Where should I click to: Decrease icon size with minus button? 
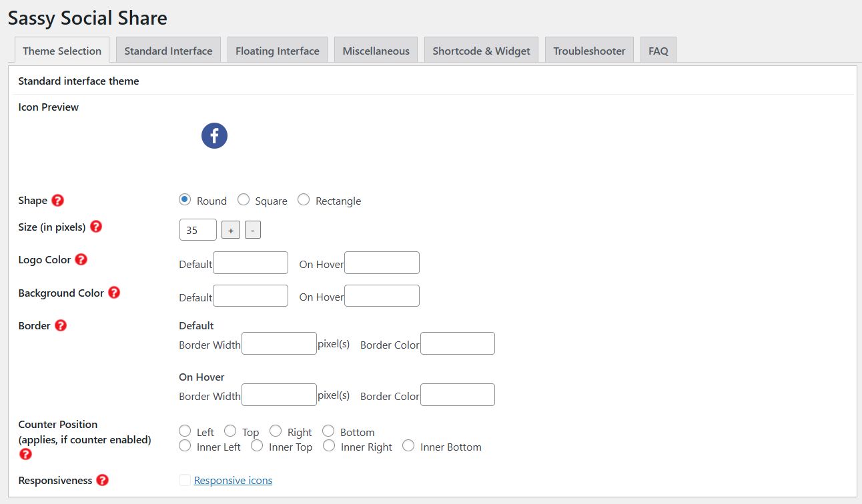coord(253,230)
